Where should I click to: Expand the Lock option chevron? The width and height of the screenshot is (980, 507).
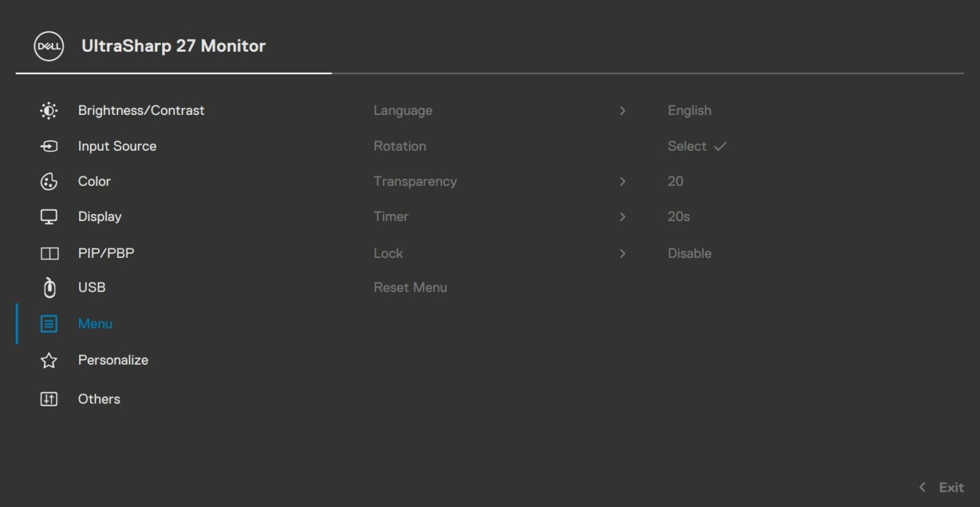pos(623,253)
